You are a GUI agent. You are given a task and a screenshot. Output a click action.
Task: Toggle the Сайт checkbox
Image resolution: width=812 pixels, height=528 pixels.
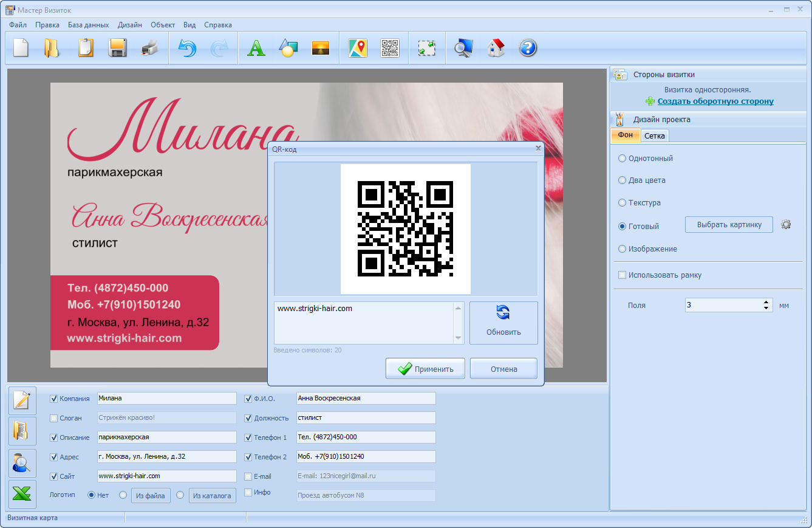pos(54,476)
